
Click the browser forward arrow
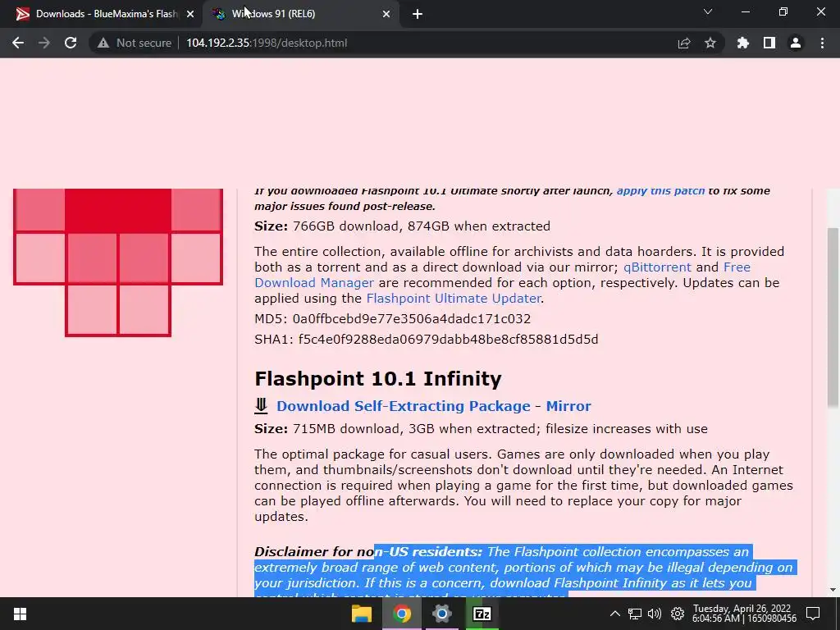click(44, 43)
